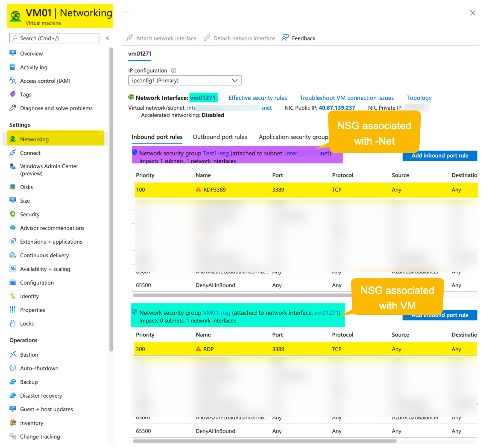Image resolution: width=486 pixels, height=448 pixels.
Task: Open Advisor recommendations icon
Action: (13, 227)
